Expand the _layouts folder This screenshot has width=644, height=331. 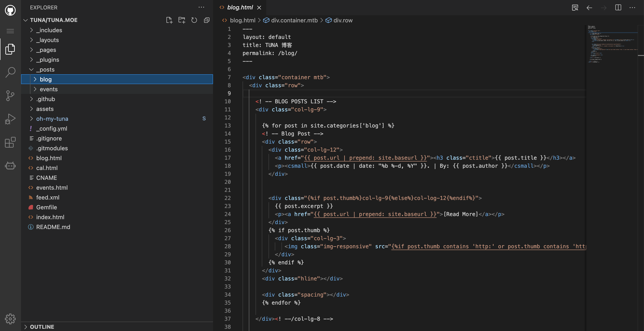[x=117, y=40]
